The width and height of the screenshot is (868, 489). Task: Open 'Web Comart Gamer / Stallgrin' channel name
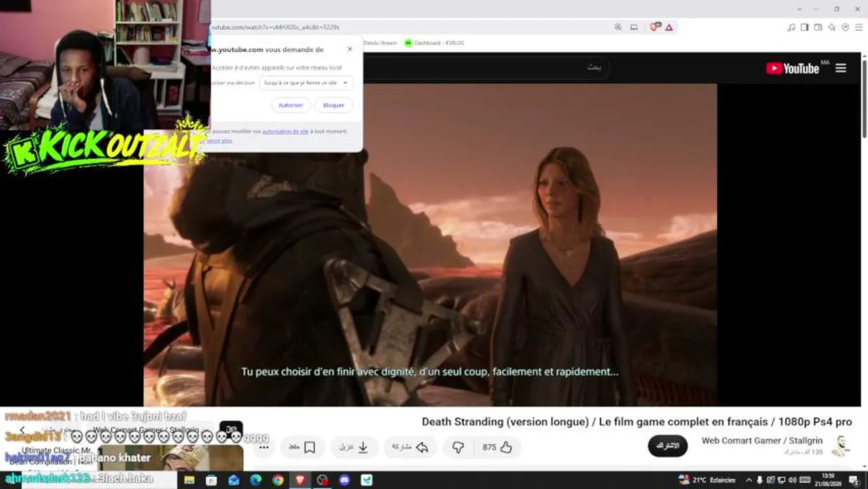[762, 441]
